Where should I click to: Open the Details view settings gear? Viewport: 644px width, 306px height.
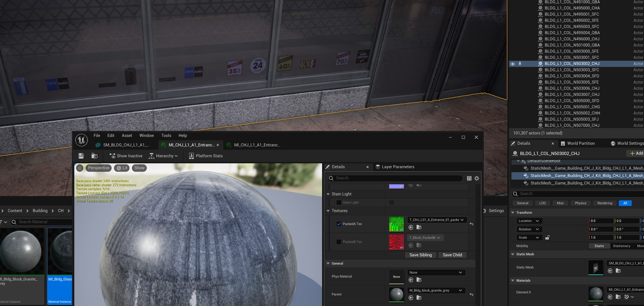click(477, 178)
